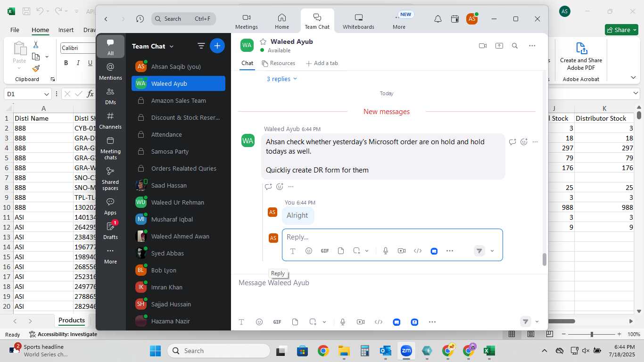This screenshot has height=362, width=644.
Task: Switch to Whiteboards tab in Zoom
Action: [x=358, y=21]
